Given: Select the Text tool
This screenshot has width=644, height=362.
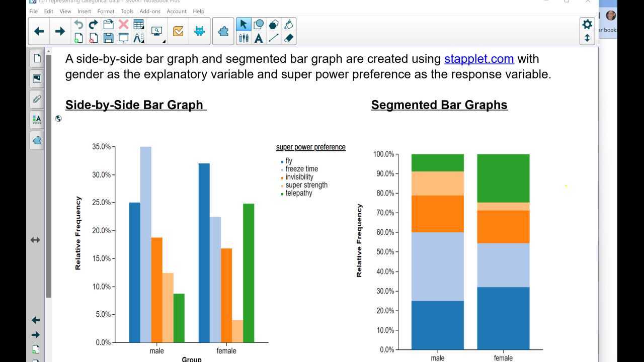Looking at the screenshot, I should (x=259, y=38).
